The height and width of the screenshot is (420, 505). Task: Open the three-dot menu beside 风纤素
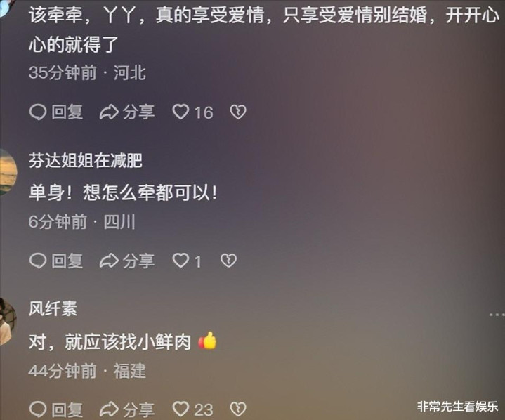coord(497,315)
